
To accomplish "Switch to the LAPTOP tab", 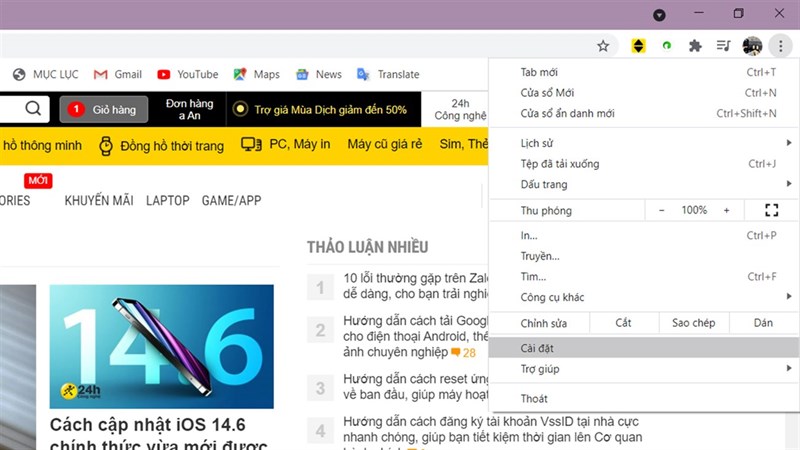I will click(x=167, y=201).
